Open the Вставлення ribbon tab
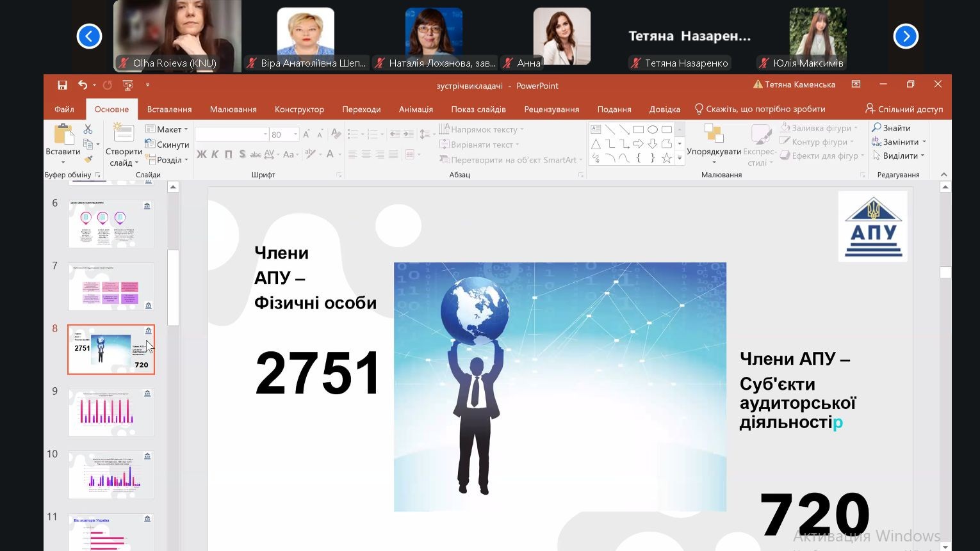Image resolution: width=980 pixels, height=551 pixels. click(x=169, y=109)
